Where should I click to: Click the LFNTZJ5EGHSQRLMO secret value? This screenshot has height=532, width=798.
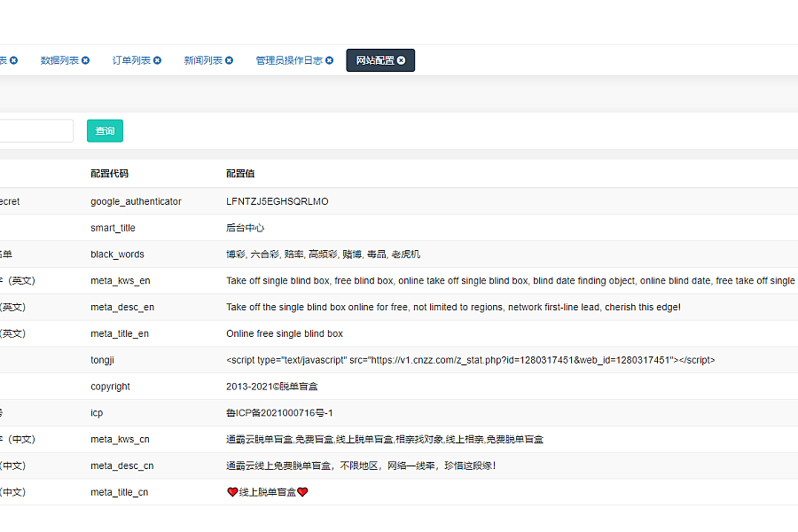pyautogui.click(x=278, y=201)
